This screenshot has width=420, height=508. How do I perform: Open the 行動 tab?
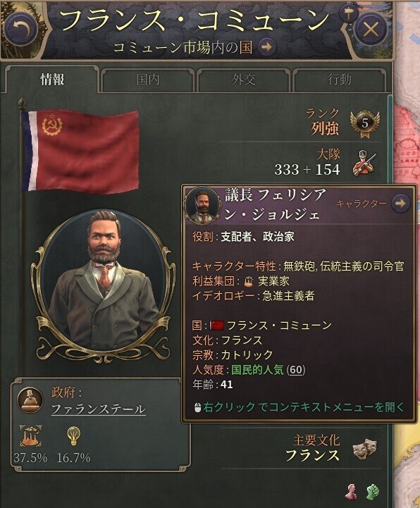(x=339, y=80)
